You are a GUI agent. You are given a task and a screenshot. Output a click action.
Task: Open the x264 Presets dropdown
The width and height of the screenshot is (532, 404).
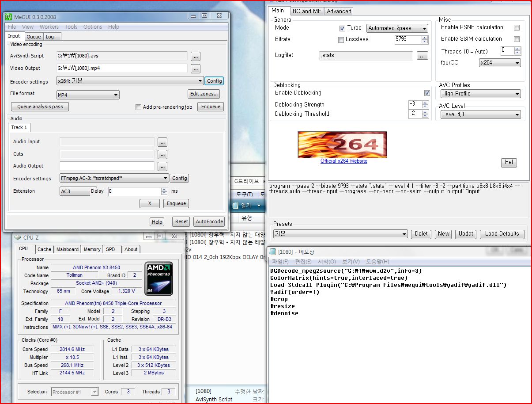340,234
